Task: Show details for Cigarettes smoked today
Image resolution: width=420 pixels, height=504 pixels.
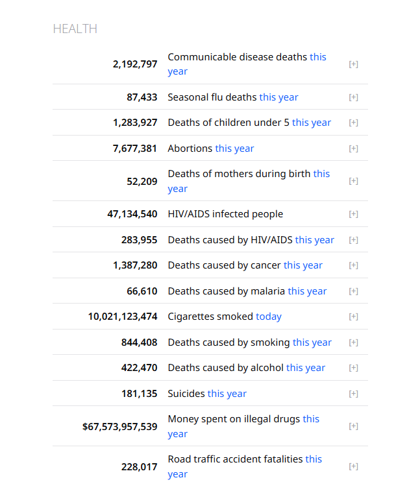Action: click(x=353, y=317)
